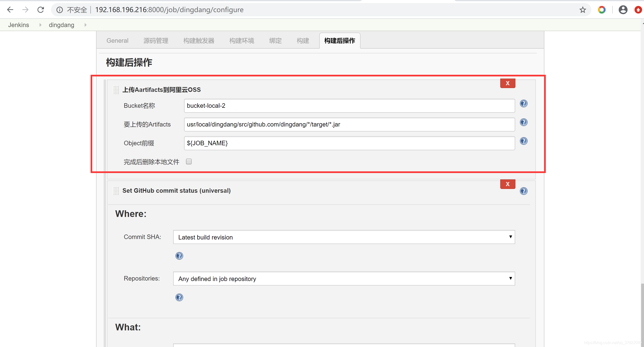
Task: Open the Repositories dropdown
Action: (344, 278)
